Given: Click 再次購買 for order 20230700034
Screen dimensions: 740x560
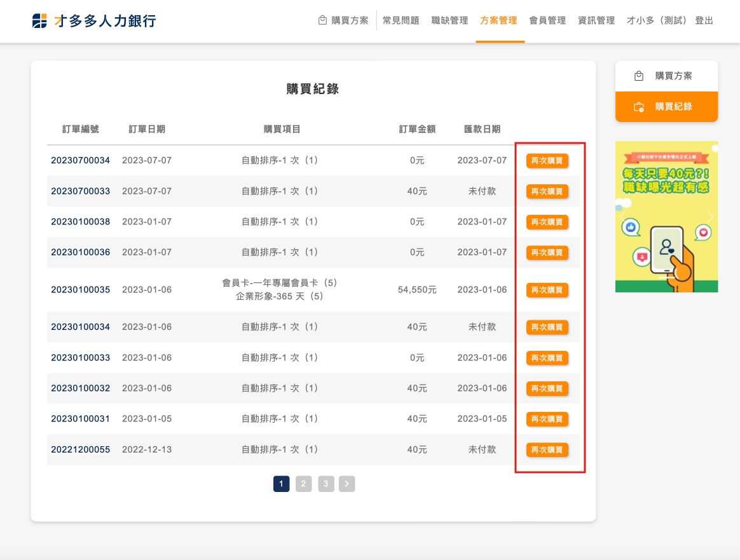Looking at the screenshot, I should click(x=547, y=161).
